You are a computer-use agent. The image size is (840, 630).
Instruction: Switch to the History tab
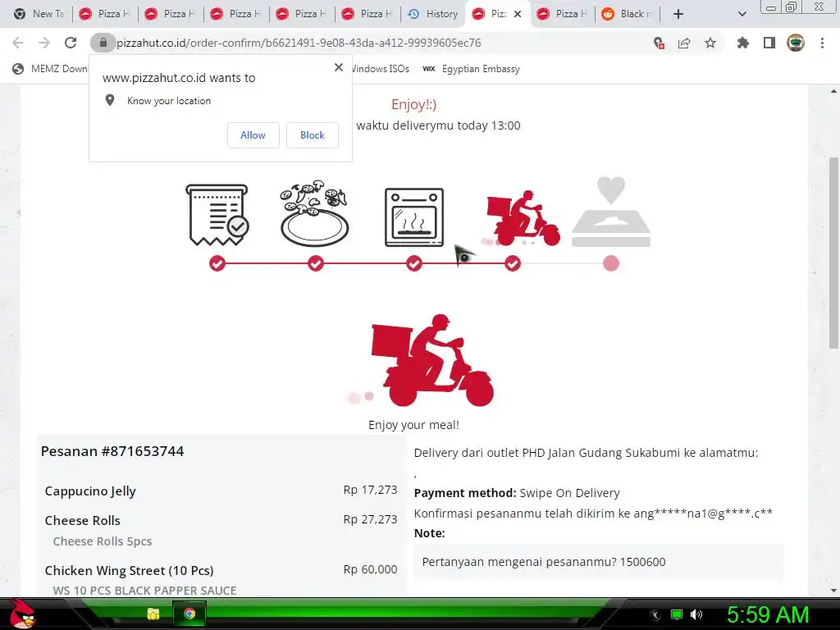click(x=433, y=14)
